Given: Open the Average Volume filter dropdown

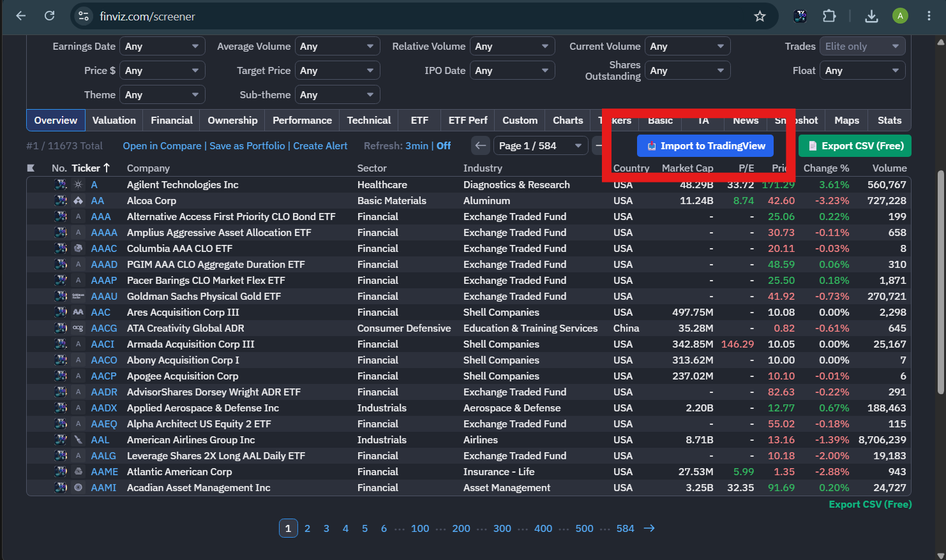Looking at the screenshot, I should [x=337, y=46].
